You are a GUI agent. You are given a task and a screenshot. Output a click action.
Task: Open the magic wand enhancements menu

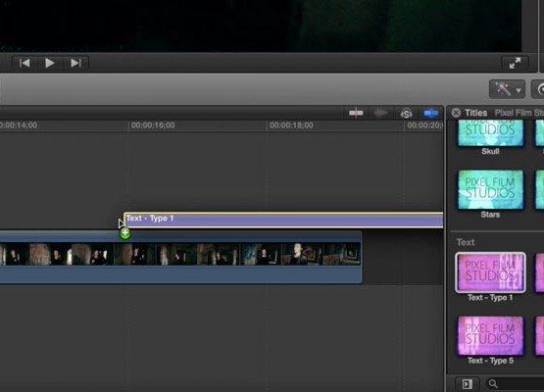507,89
